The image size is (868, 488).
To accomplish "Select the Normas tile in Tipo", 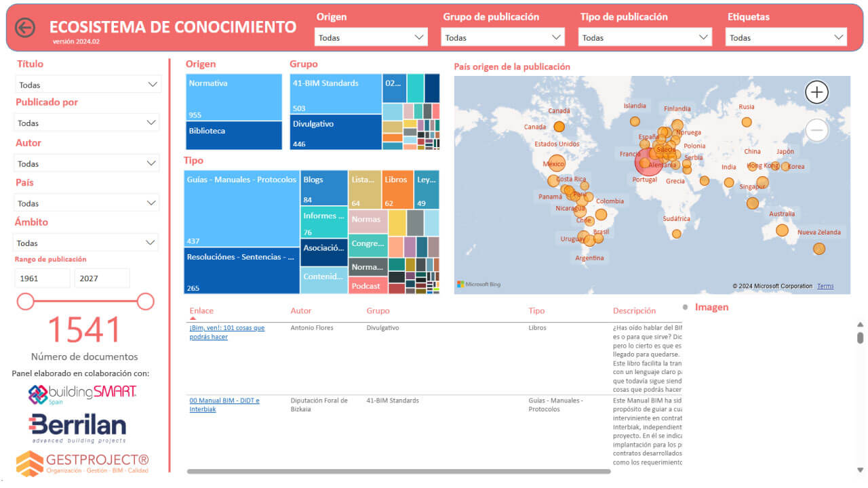I will tap(368, 221).
